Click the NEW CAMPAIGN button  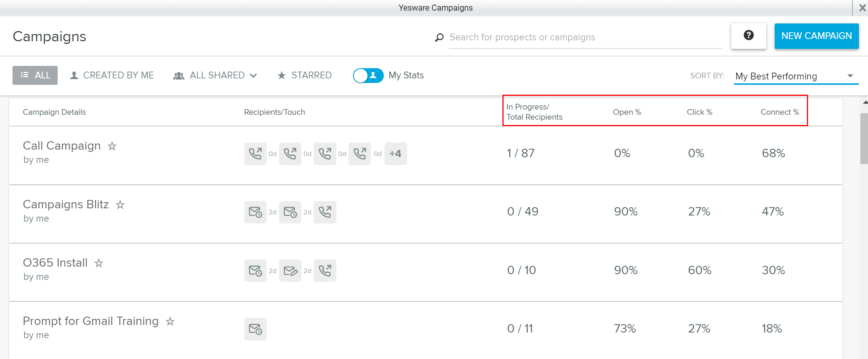pyautogui.click(x=816, y=36)
